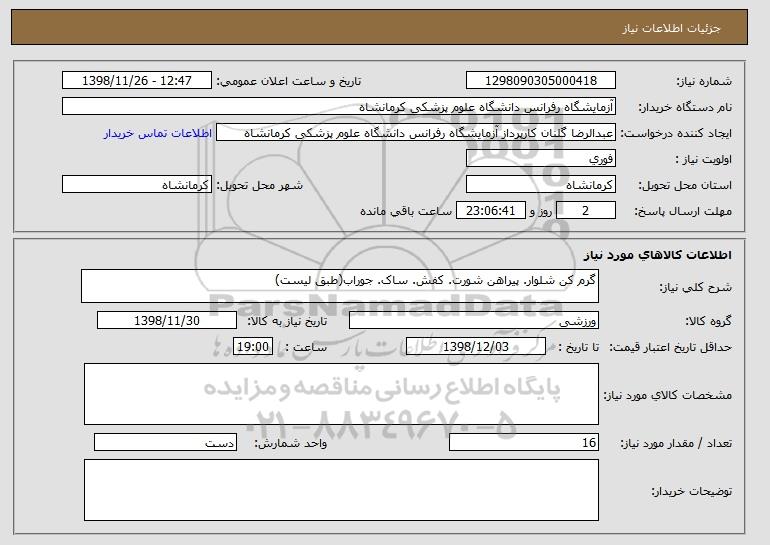The width and height of the screenshot is (770, 545).
Task: Select the priority field showing فوري
Action: [541, 159]
